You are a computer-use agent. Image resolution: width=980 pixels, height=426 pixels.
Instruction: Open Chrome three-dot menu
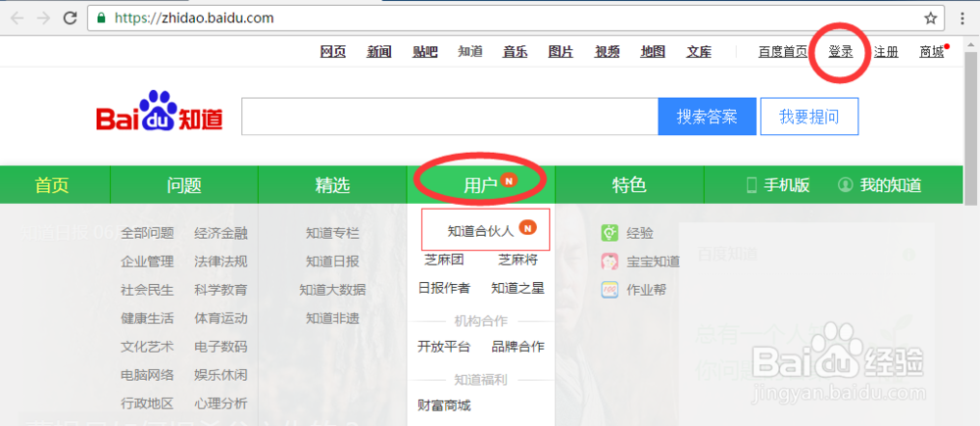tap(962, 18)
